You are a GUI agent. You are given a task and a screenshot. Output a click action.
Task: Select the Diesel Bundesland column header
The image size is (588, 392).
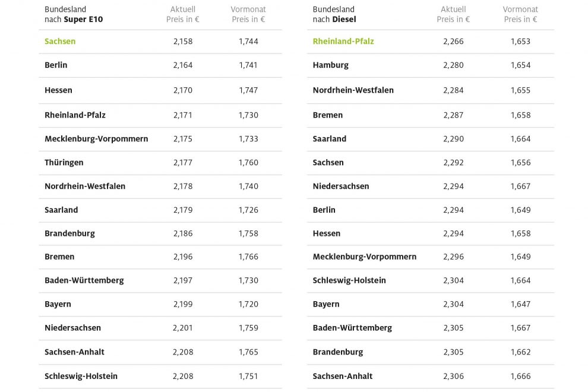coord(334,14)
